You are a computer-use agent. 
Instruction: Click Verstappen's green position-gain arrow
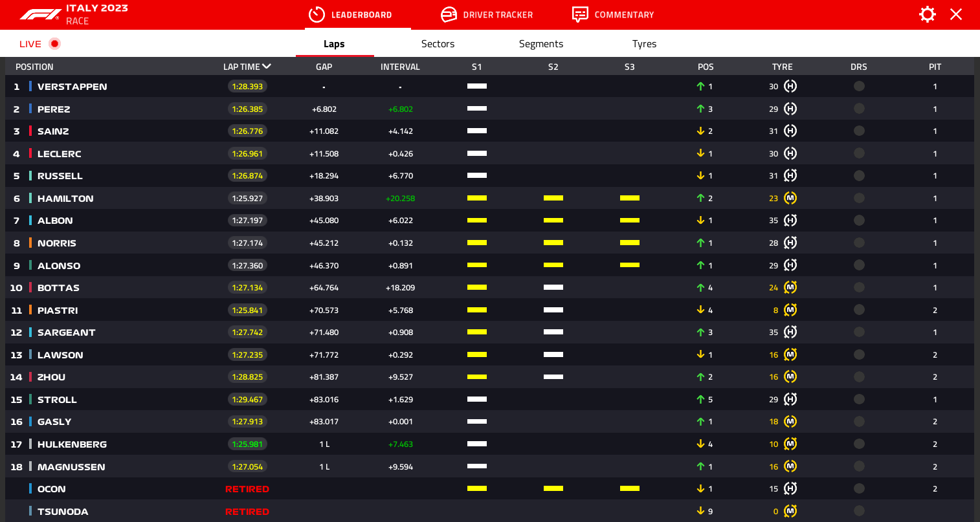point(700,86)
